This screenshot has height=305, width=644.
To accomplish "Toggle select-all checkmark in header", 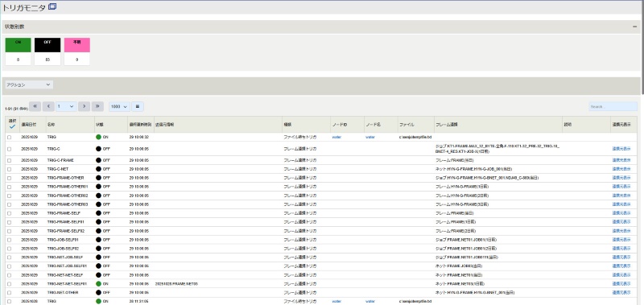I will (x=12, y=127).
